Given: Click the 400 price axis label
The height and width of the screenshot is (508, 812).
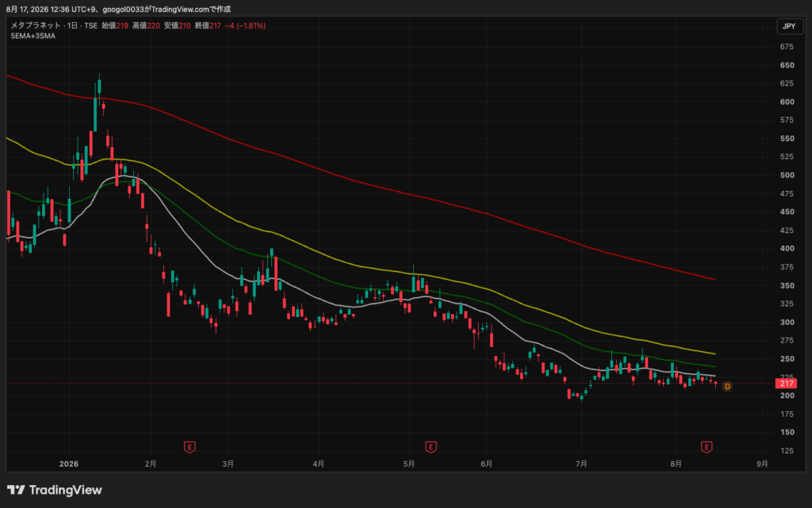Looking at the screenshot, I should tap(787, 249).
